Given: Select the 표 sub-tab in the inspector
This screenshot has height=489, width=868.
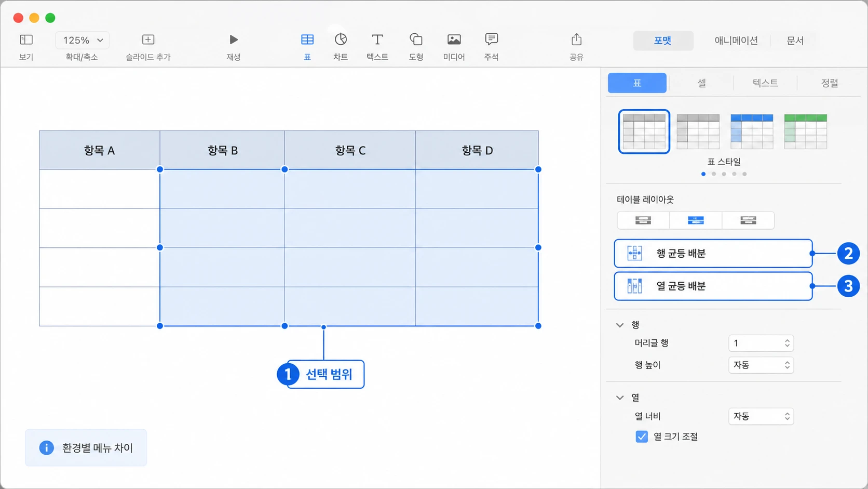Looking at the screenshot, I should (x=637, y=83).
